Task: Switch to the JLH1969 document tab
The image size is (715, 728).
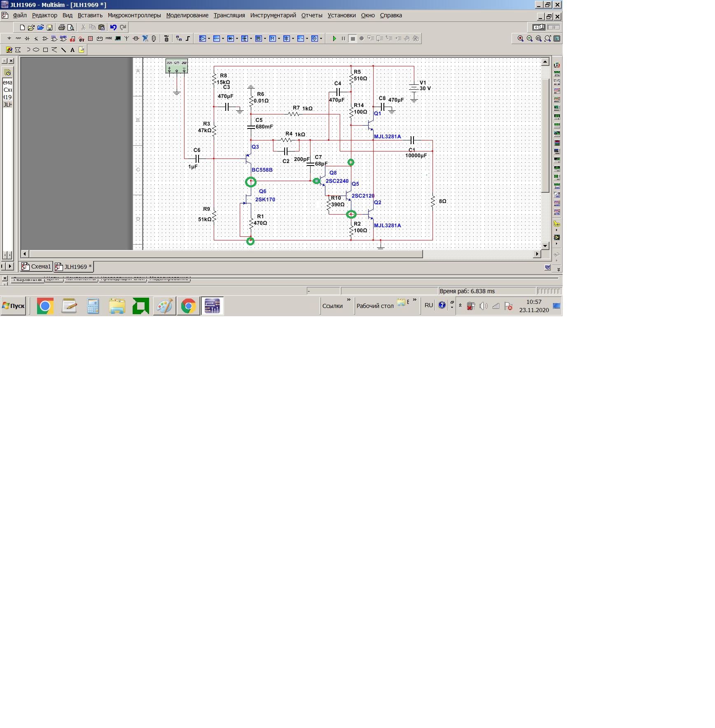Action: tap(74, 266)
